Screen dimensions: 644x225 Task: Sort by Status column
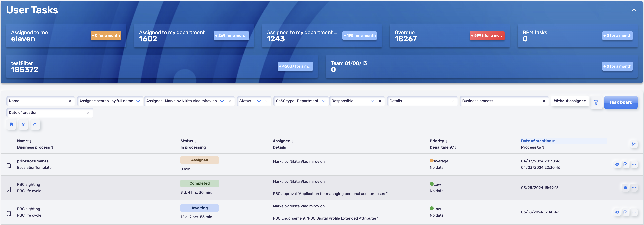click(x=188, y=141)
